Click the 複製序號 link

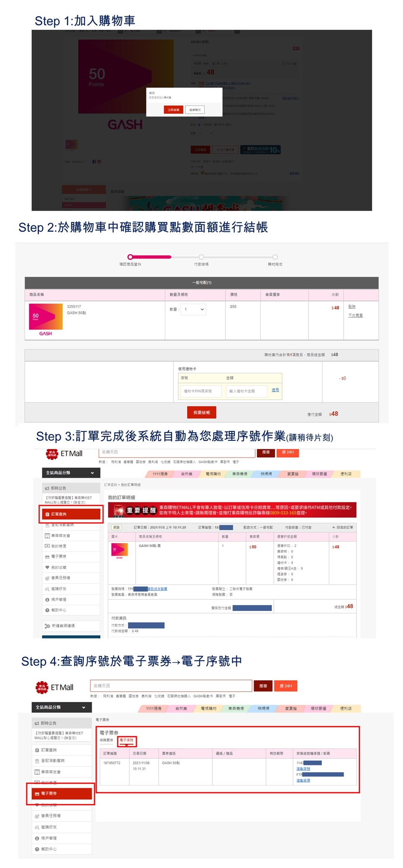coord(303,769)
